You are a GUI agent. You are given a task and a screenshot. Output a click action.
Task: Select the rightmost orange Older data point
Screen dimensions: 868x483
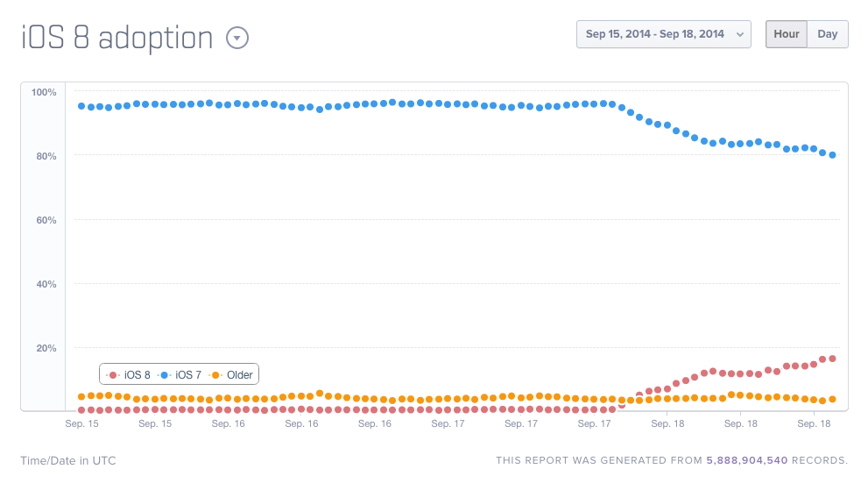point(832,399)
